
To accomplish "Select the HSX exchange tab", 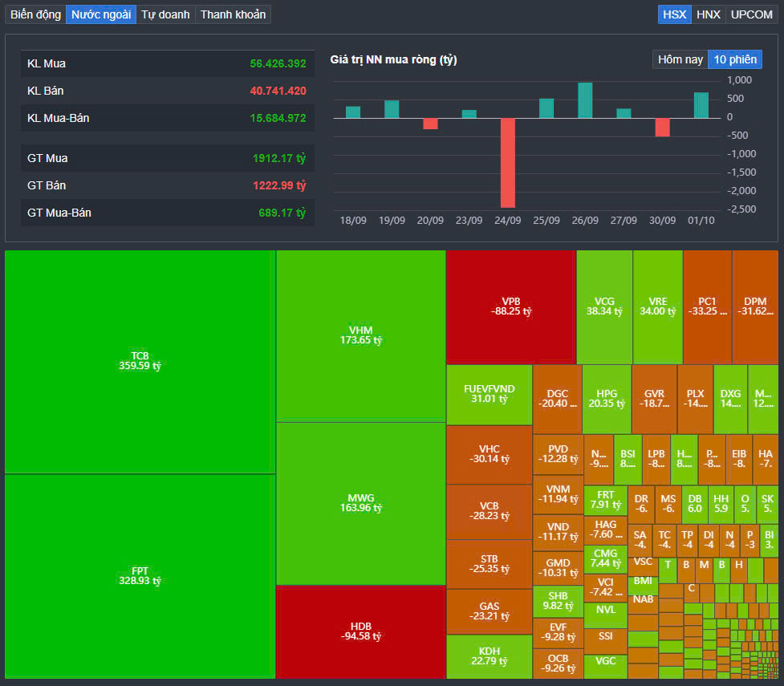I will 675,14.
